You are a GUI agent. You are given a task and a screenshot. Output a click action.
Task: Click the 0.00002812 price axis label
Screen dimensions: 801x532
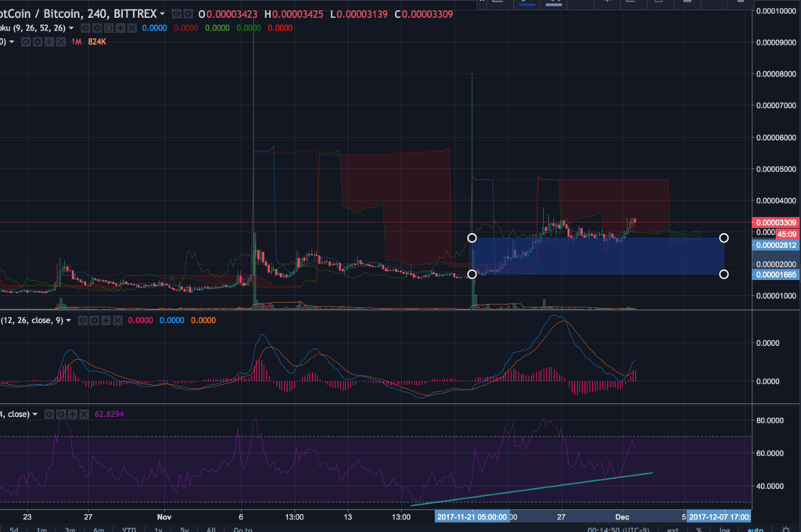pos(776,246)
